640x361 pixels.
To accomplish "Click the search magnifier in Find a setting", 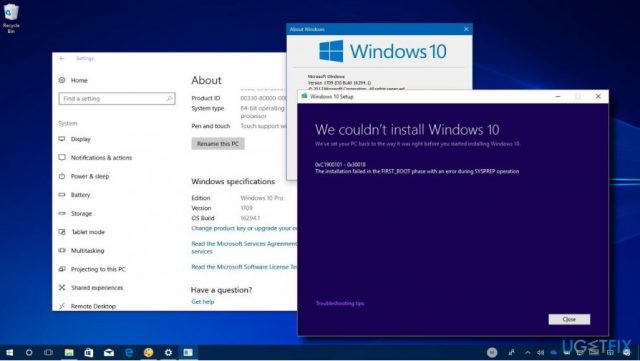I will point(169,98).
